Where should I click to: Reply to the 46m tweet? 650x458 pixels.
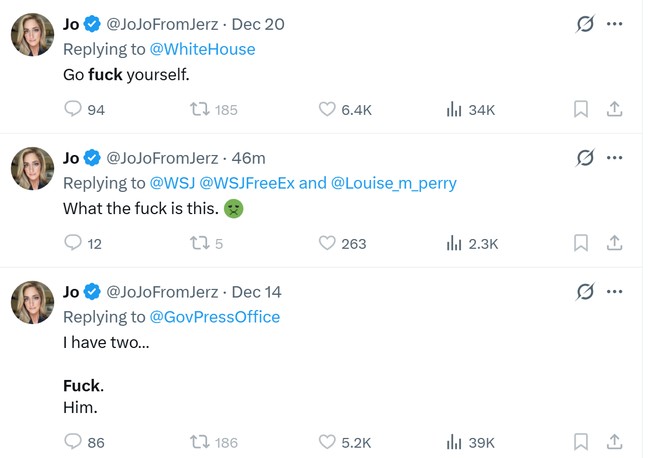72,243
